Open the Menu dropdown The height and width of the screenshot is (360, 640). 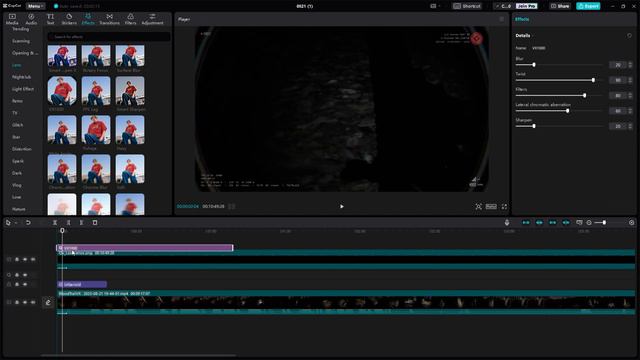click(x=36, y=6)
